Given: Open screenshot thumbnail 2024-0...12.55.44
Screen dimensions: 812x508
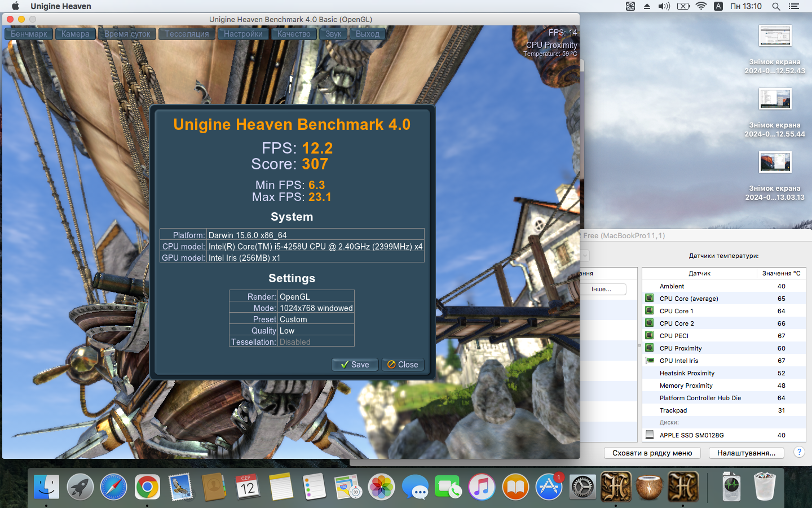Looking at the screenshot, I should point(775,99).
